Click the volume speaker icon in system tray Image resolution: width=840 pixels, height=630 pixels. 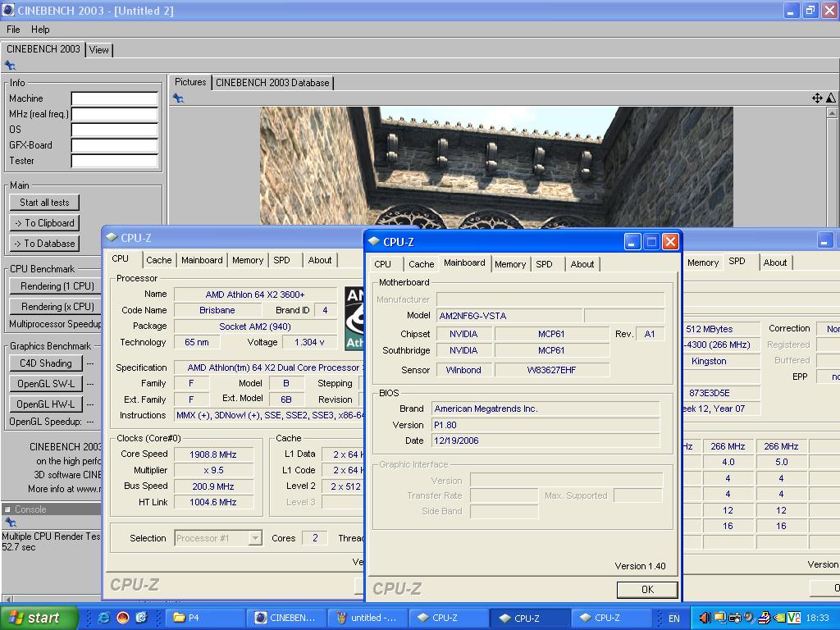pyautogui.click(x=705, y=618)
